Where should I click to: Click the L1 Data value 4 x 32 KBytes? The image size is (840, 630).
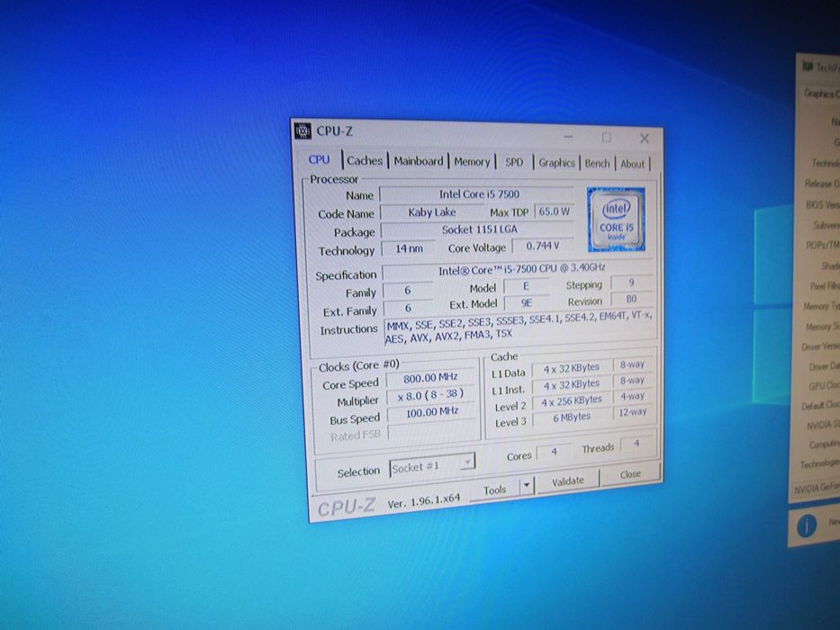pyautogui.click(x=572, y=369)
